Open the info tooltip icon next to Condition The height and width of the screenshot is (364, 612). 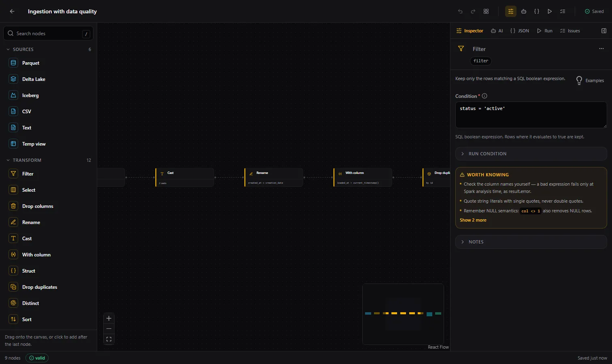click(x=484, y=96)
